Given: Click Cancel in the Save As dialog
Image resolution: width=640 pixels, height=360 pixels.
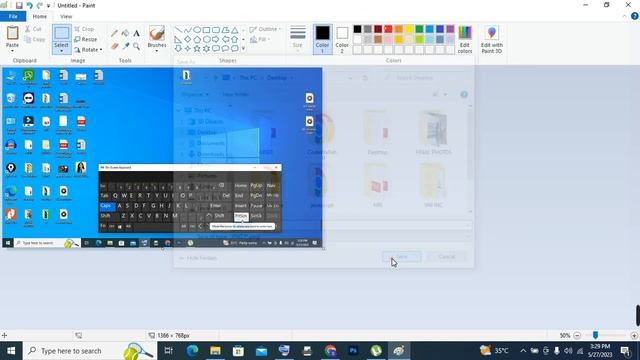Looking at the screenshot, I should [x=446, y=257].
